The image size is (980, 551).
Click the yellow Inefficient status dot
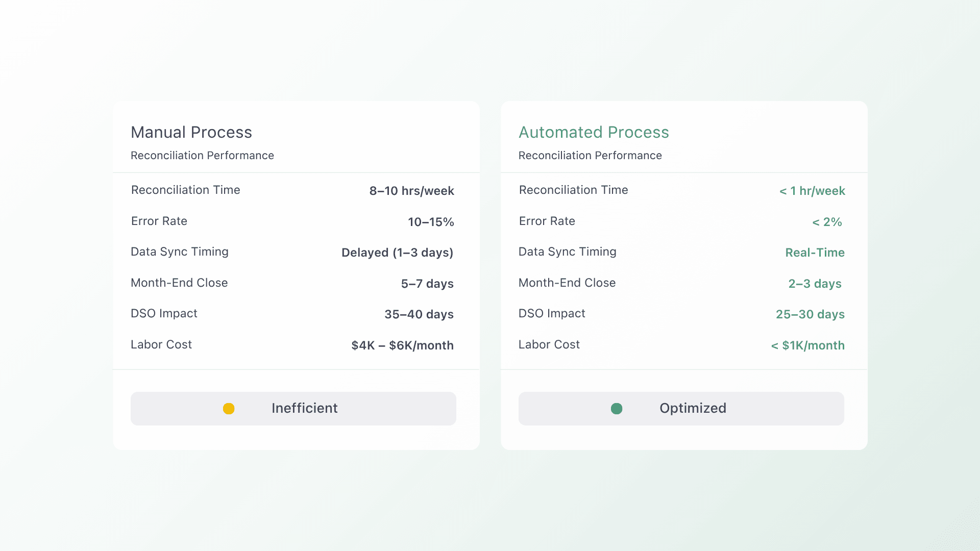point(229,409)
